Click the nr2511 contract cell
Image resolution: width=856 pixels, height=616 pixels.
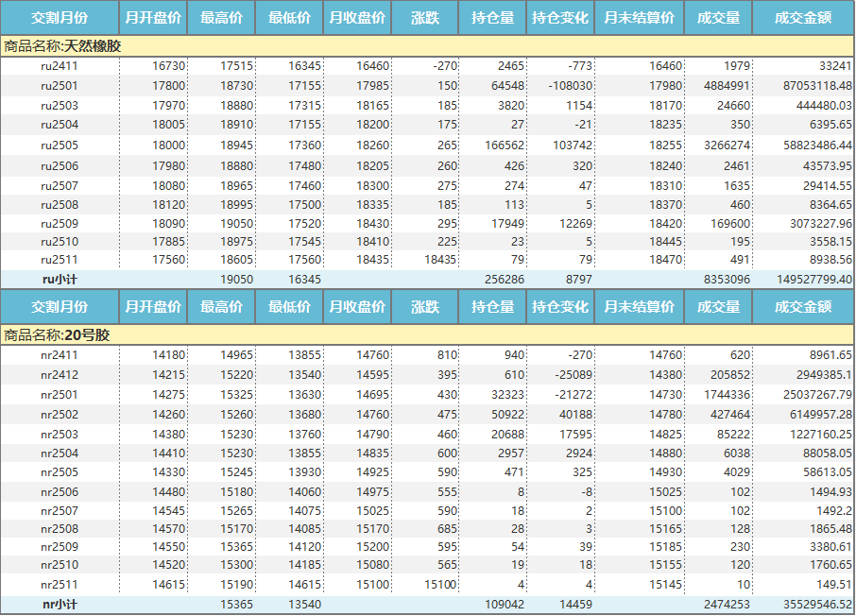click(60, 585)
